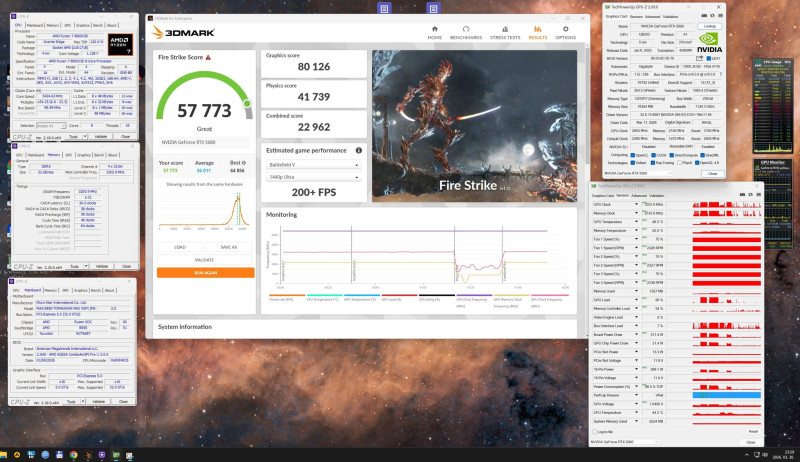The height and width of the screenshot is (462, 800).
Task: Open the GPU selector dropdown in GPU-Z Graphics Card window
Action: [x=637, y=173]
